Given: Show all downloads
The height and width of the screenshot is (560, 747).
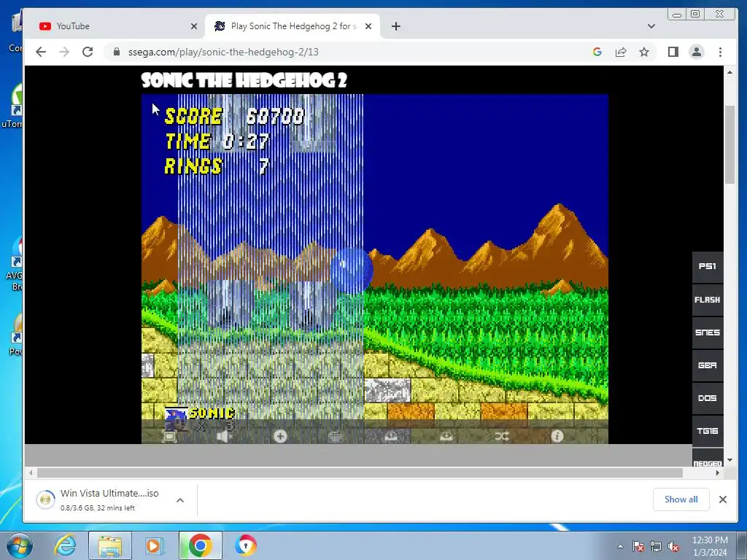Looking at the screenshot, I should coord(681,499).
